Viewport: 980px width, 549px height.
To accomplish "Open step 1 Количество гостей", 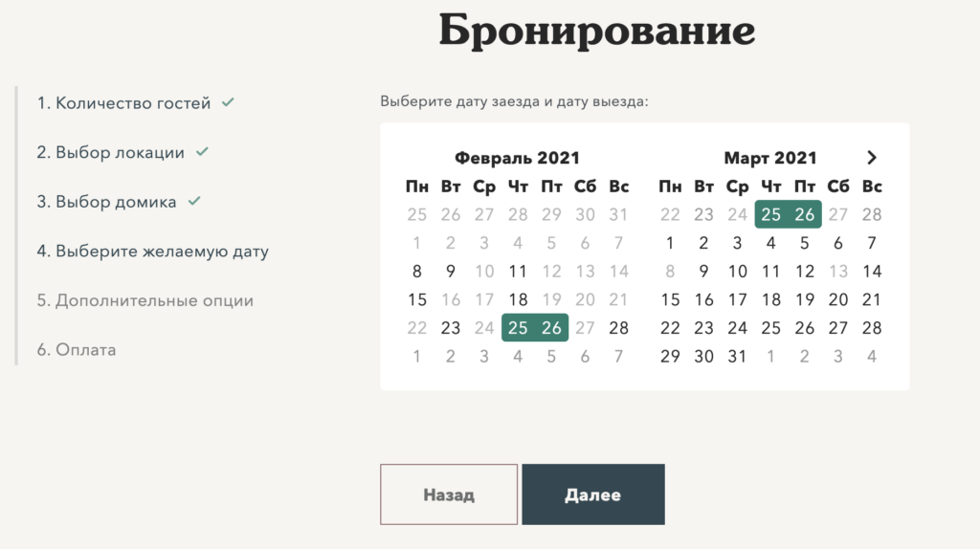I will (123, 103).
